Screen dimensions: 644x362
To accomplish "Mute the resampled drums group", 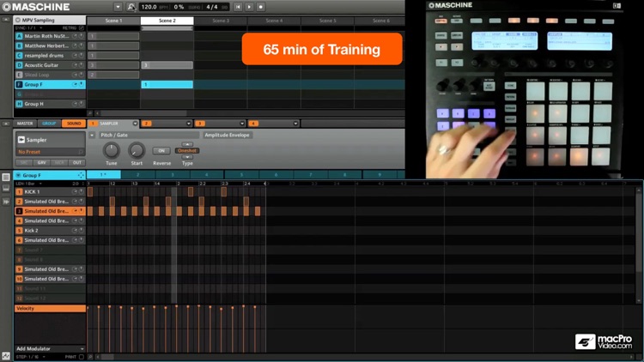I will [76, 56].
